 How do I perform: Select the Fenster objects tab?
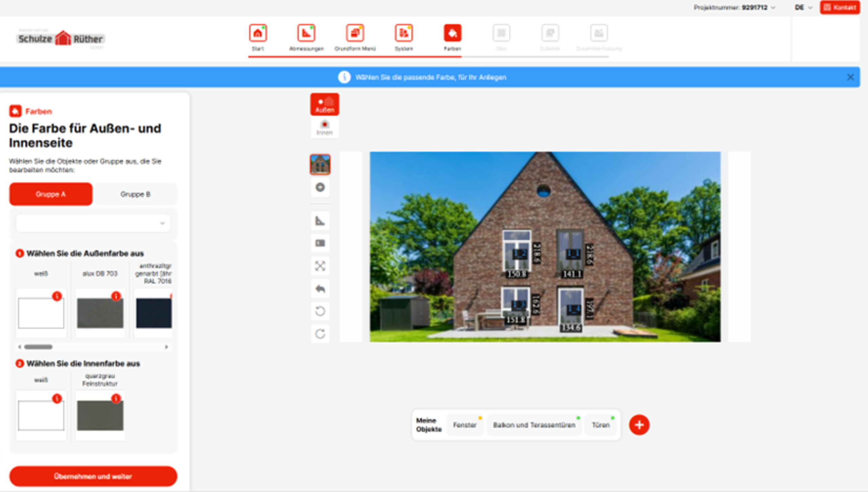[x=465, y=425]
